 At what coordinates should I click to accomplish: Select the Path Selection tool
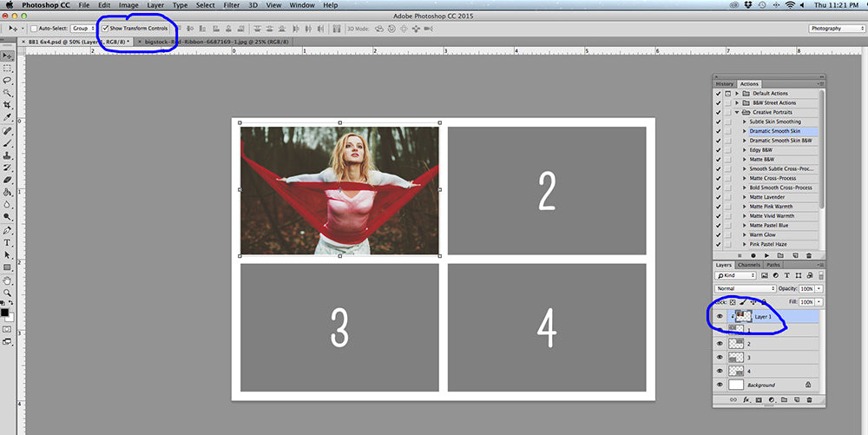pyautogui.click(x=7, y=254)
